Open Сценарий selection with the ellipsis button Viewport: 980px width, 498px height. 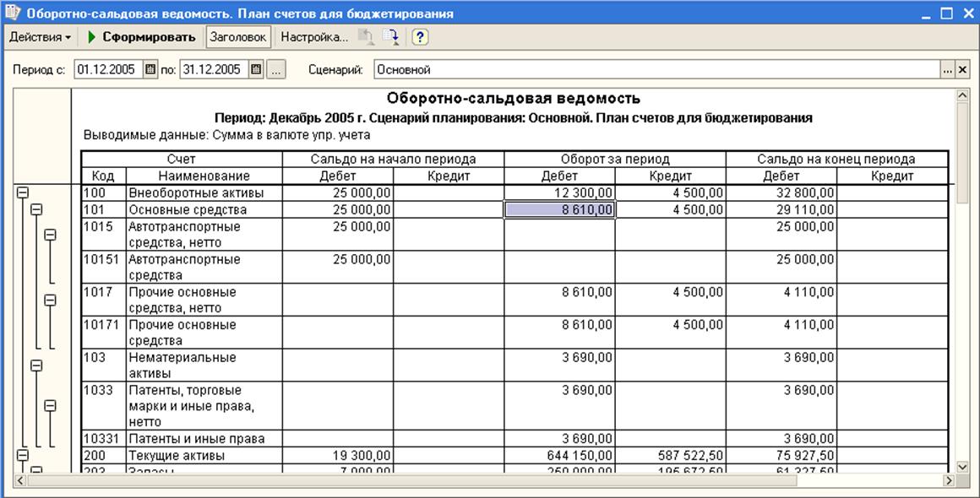click(948, 70)
